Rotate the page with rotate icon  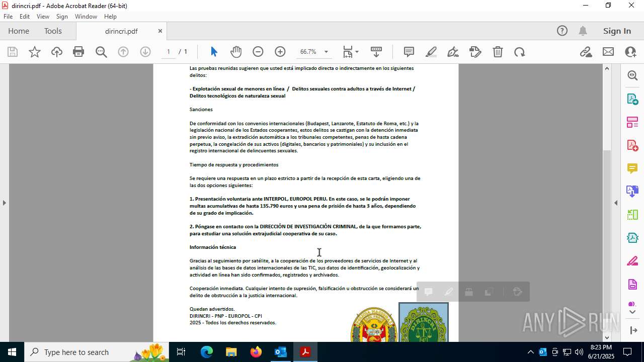pos(520,52)
